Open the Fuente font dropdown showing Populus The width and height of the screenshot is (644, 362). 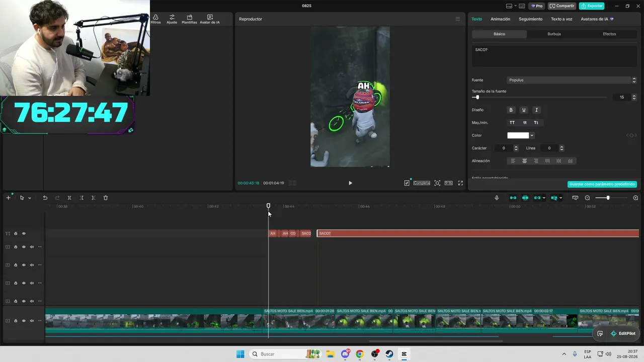pos(572,80)
